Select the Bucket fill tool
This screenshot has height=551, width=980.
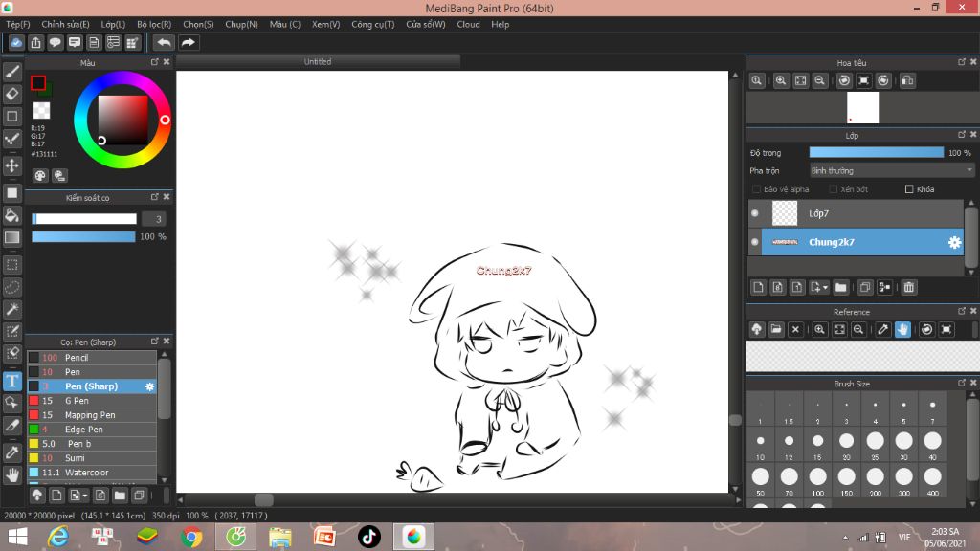pyautogui.click(x=12, y=215)
